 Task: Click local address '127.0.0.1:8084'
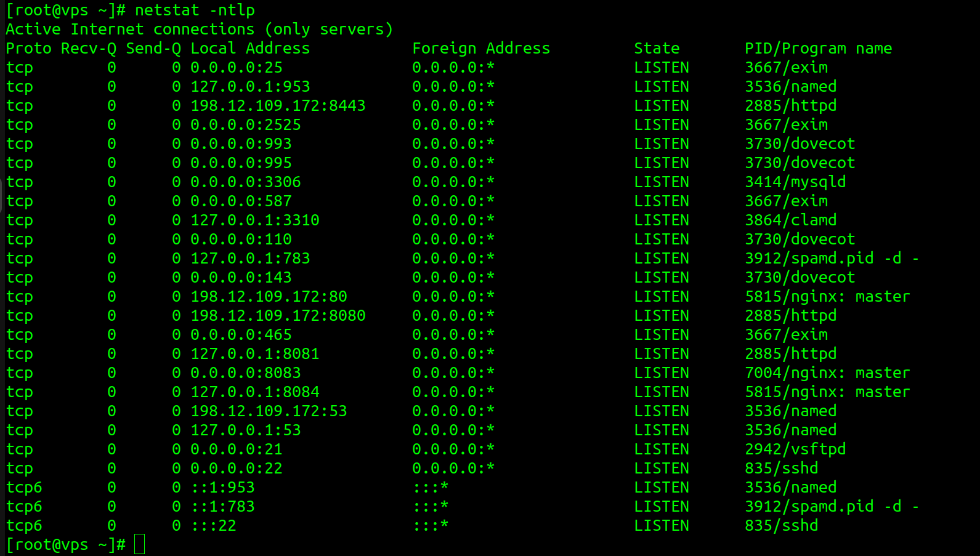pyautogui.click(x=255, y=392)
